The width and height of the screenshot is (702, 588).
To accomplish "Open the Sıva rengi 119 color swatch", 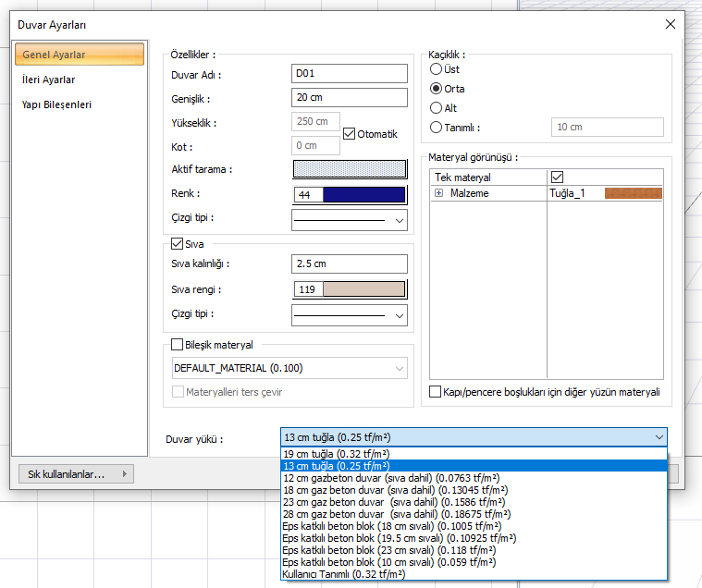I will (x=350, y=289).
